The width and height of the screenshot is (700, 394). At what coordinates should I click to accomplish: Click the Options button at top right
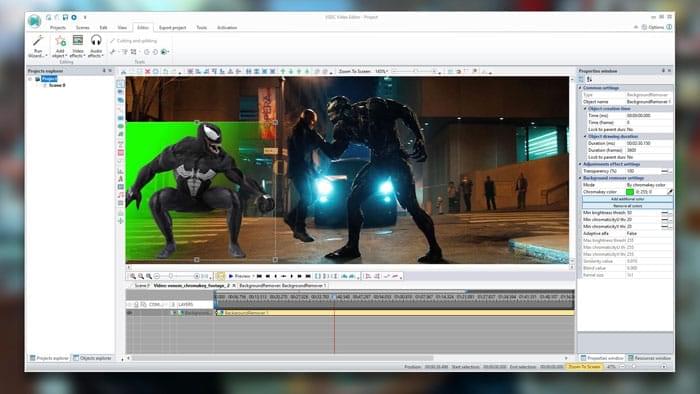point(653,27)
